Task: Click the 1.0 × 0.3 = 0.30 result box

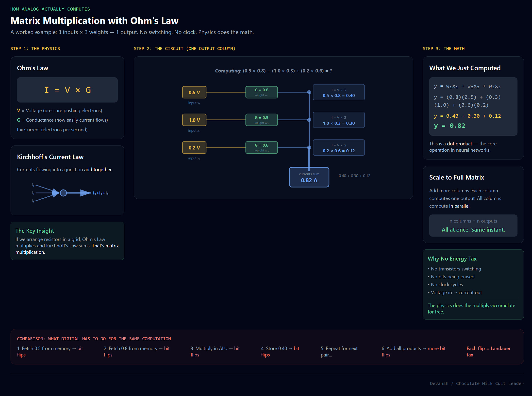Action: point(339,120)
